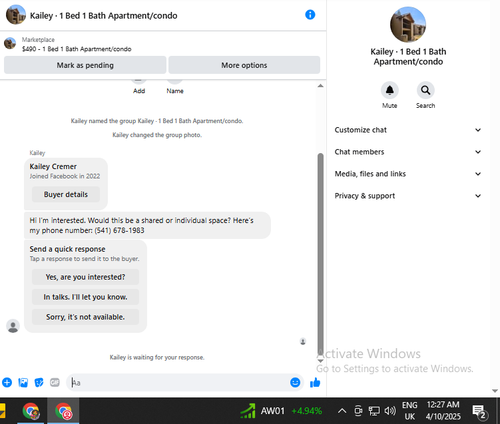Screen dimensions: 500x424
Task: Send a thumbs-up like
Action: click(315, 383)
